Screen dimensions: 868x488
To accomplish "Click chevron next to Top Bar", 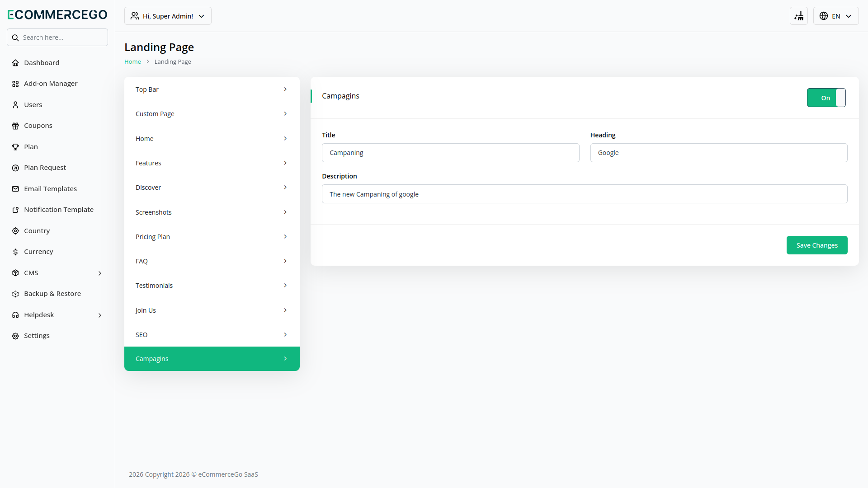I will [x=285, y=89].
